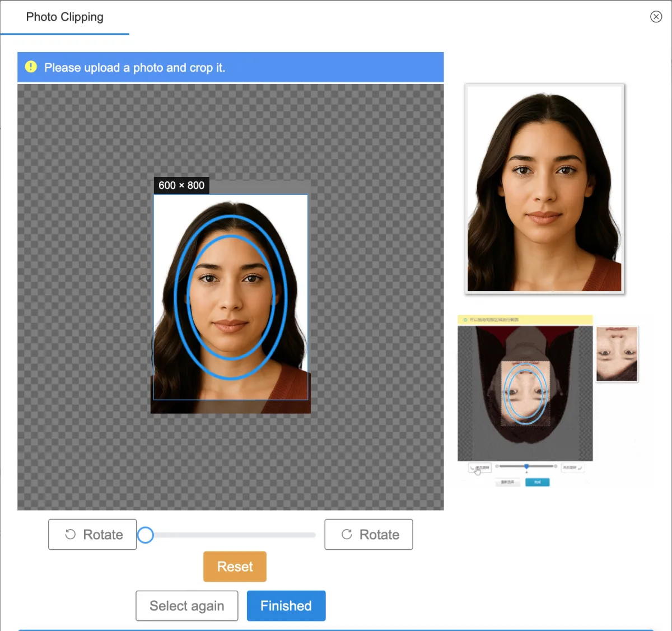Reset the photo cropping
The height and width of the screenshot is (631, 672).
[235, 567]
